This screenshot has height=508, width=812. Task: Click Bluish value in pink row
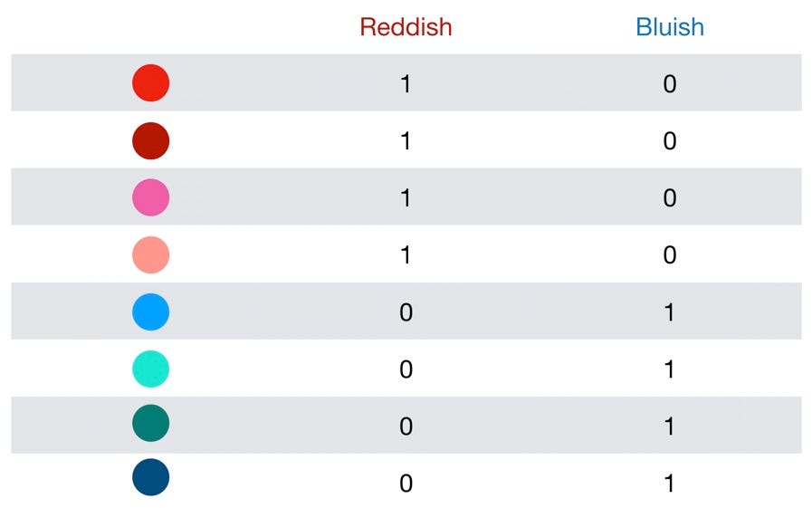pyautogui.click(x=670, y=198)
